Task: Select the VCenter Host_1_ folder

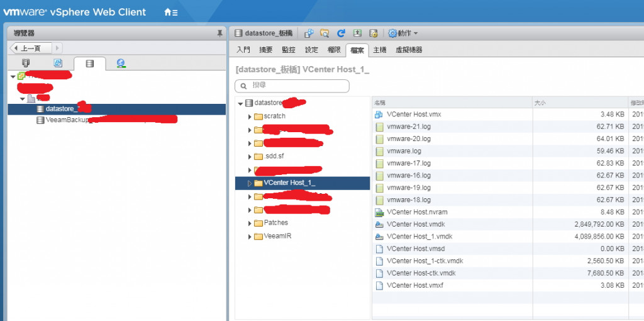Action: 303,183
